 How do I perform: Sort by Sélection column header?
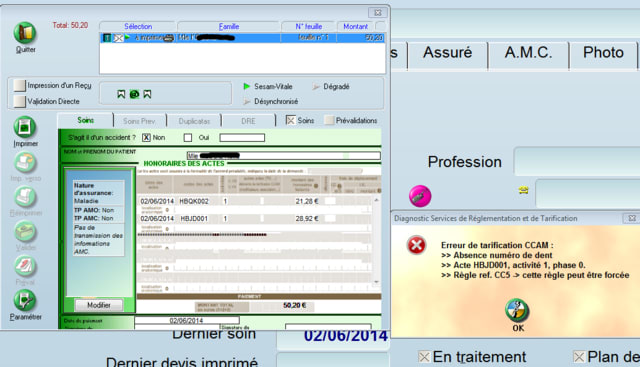[138, 27]
